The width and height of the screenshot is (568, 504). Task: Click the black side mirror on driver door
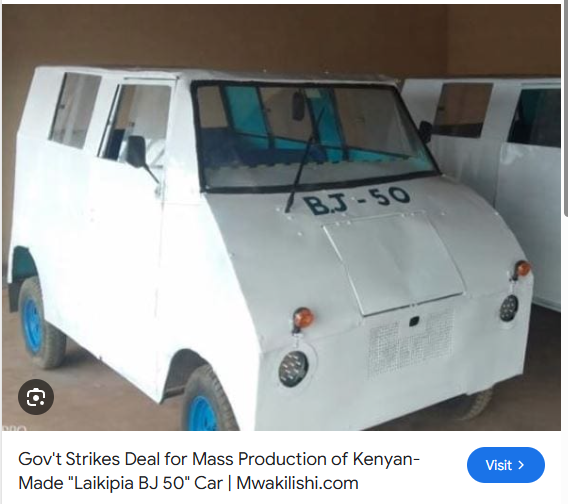137,151
